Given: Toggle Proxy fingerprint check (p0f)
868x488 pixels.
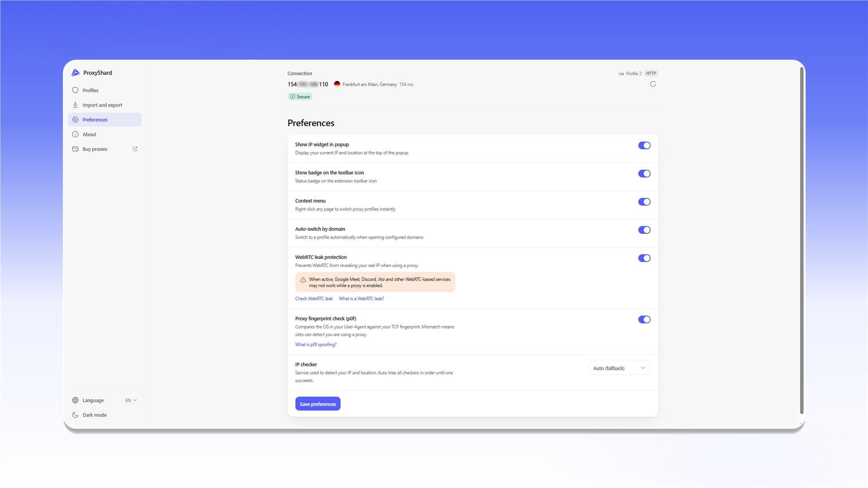Looking at the screenshot, I should 644,319.
